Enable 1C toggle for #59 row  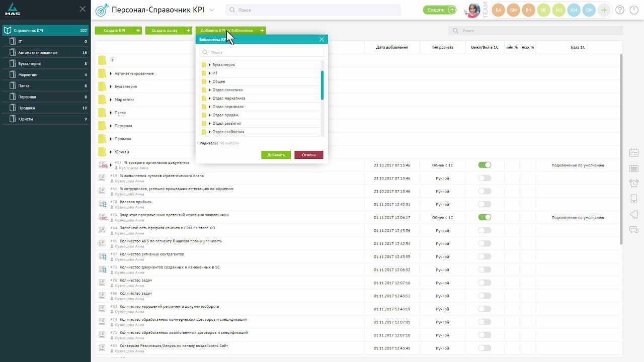pos(485,178)
